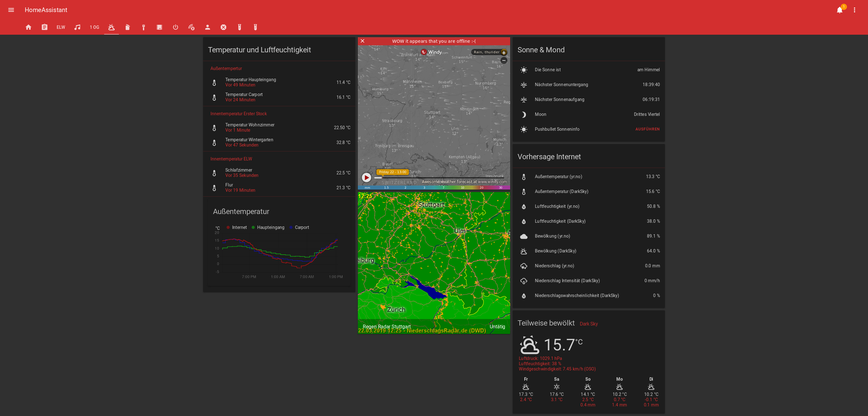Open the power icon tab

point(175,27)
